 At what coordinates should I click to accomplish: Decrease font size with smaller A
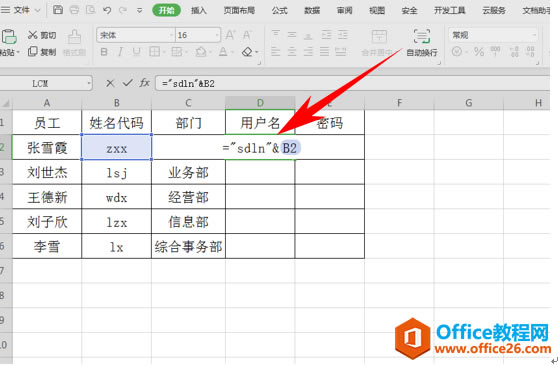coord(247,35)
